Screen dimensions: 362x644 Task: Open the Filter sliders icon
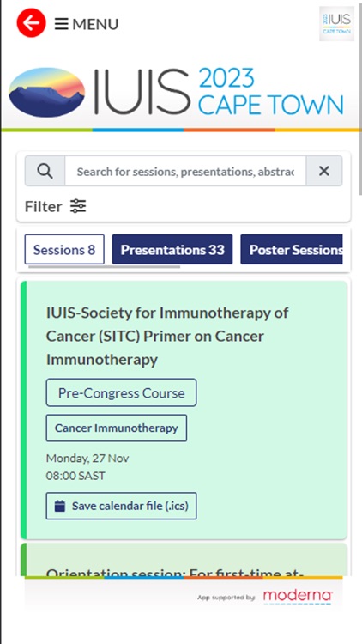point(78,206)
